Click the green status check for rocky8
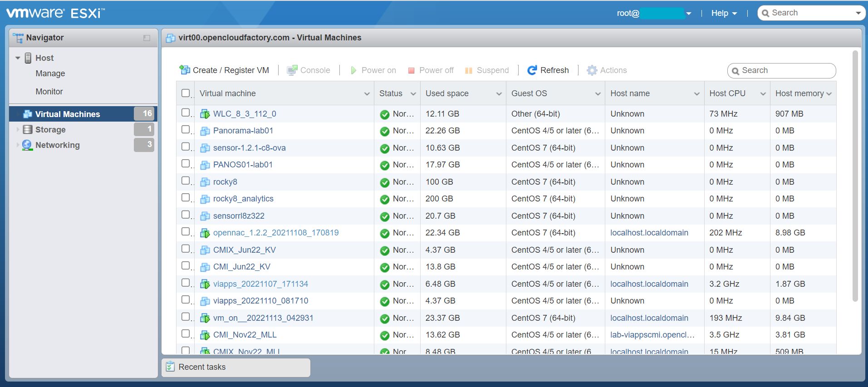Viewport: 868px width, 387px height. click(x=385, y=182)
